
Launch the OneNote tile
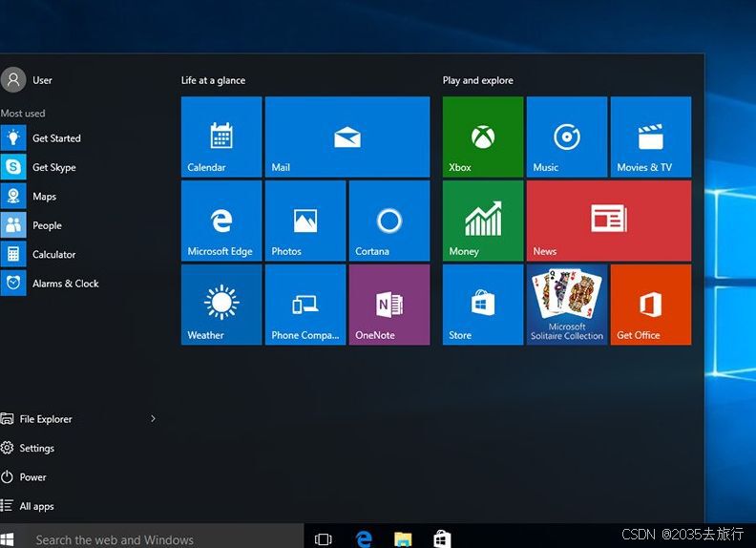tap(389, 305)
